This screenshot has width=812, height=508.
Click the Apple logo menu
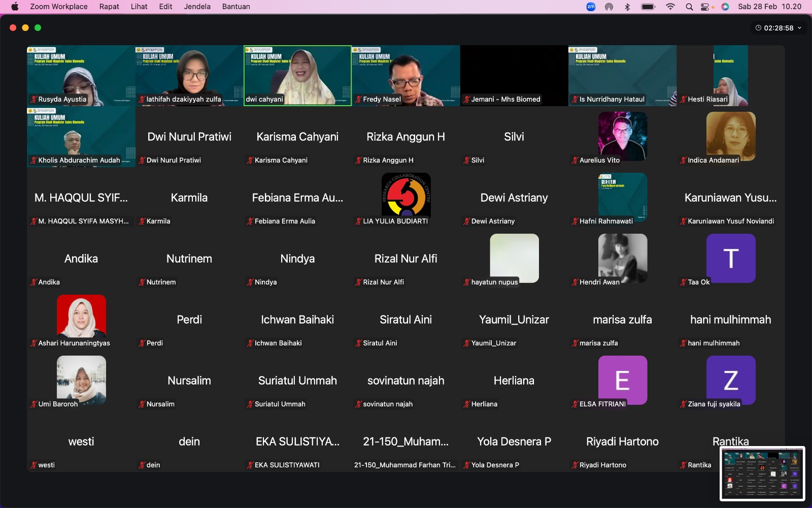pos(15,7)
